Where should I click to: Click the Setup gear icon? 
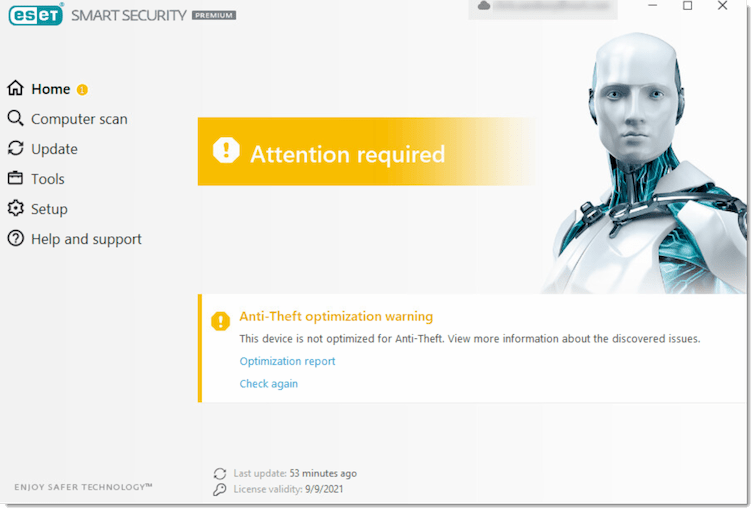[x=15, y=209]
